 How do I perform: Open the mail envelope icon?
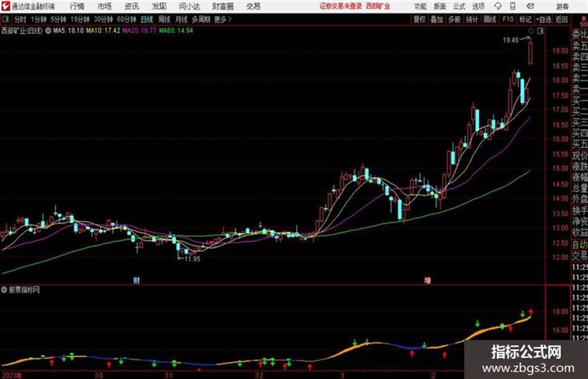[x=530, y=6]
